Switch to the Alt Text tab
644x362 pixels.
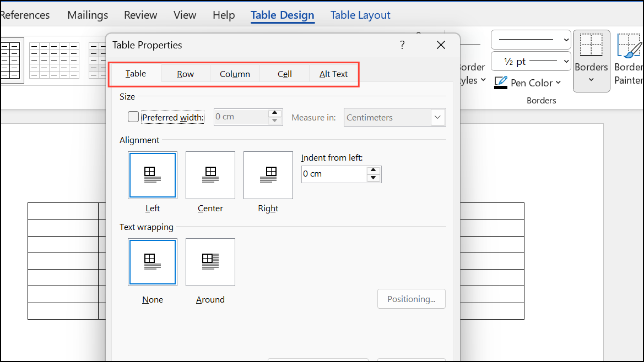point(333,73)
